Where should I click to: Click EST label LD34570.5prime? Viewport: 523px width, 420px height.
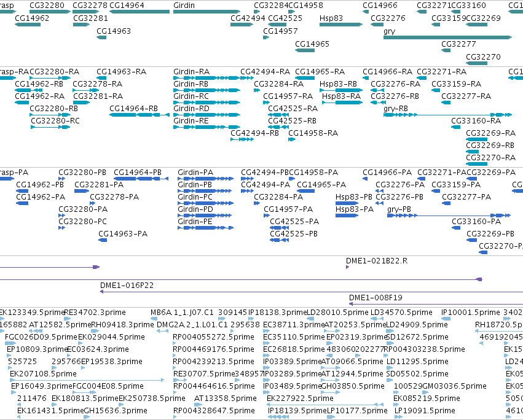tap(401, 313)
